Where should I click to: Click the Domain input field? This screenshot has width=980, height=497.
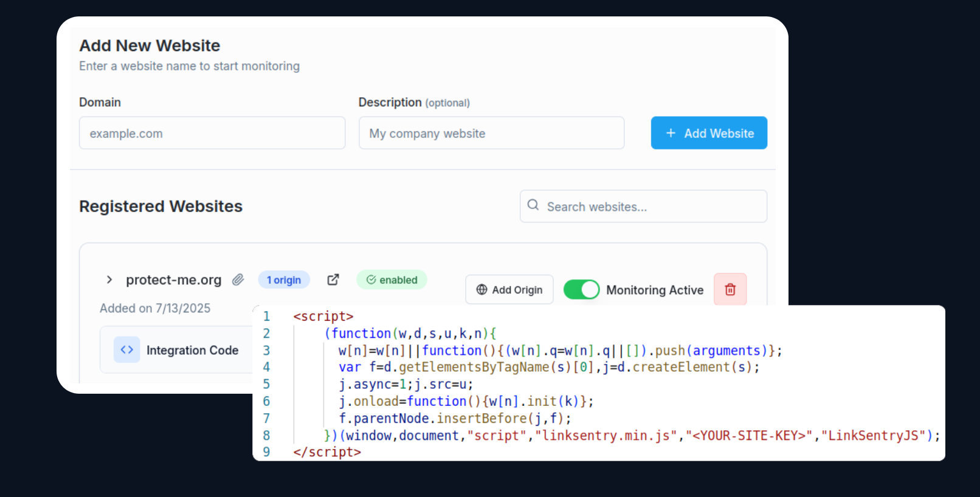point(212,133)
